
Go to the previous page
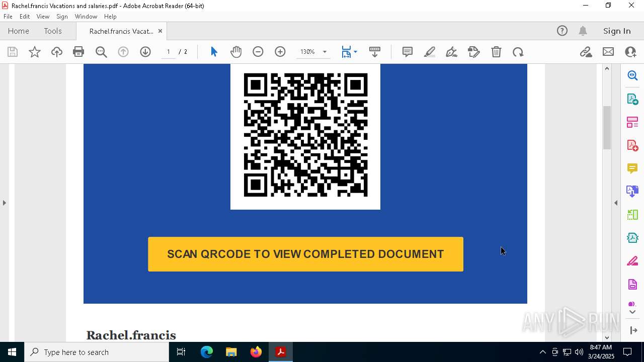(x=123, y=52)
